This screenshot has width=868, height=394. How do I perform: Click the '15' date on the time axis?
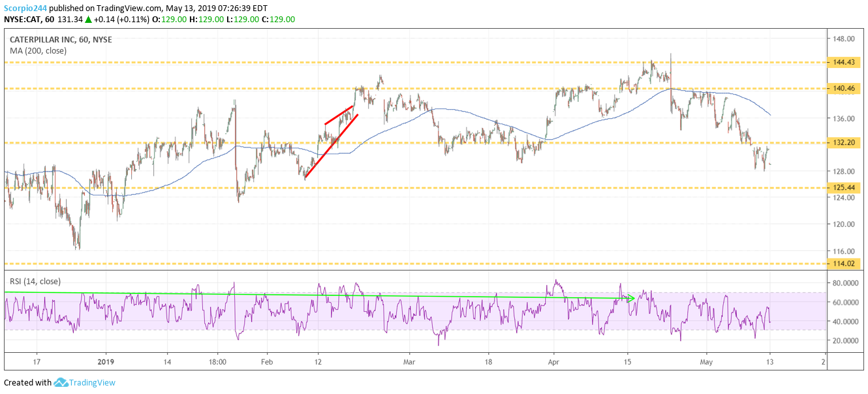coord(627,361)
